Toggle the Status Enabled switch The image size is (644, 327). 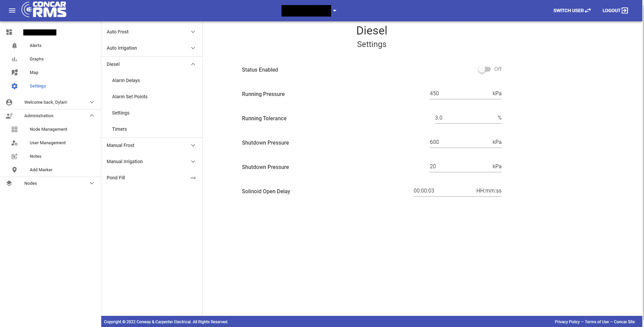pyautogui.click(x=484, y=69)
